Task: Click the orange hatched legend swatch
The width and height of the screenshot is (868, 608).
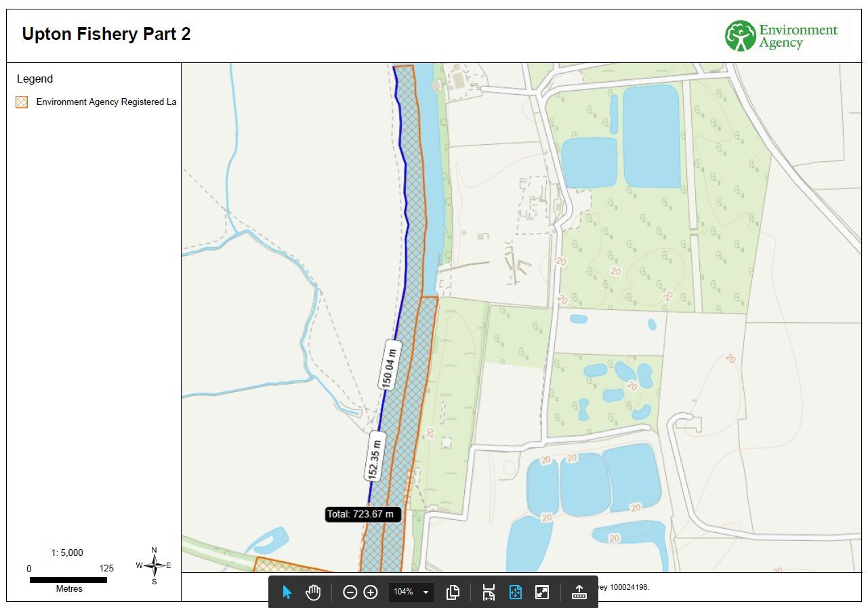Action: point(22,102)
